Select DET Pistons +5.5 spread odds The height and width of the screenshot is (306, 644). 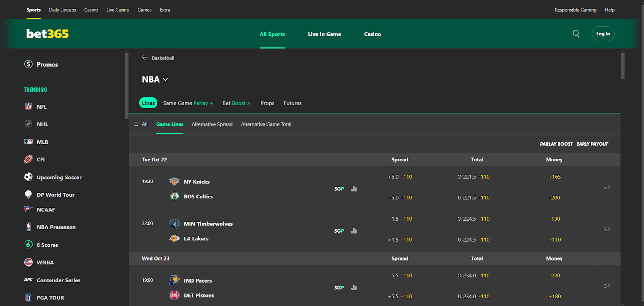point(400,296)
